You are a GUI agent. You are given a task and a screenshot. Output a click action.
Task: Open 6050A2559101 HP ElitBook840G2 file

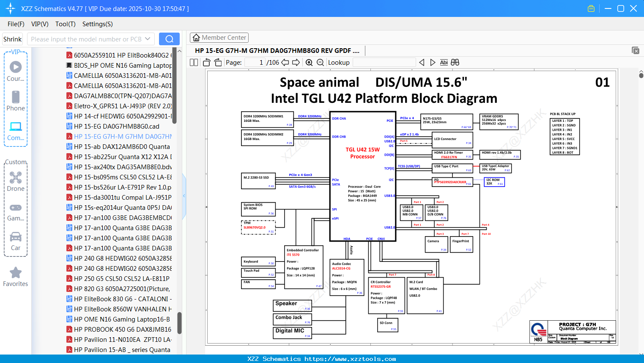click(119, 55)
